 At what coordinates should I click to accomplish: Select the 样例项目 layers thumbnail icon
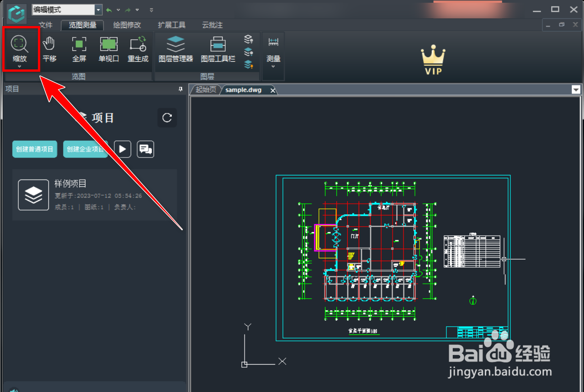[x=33, y=195]
